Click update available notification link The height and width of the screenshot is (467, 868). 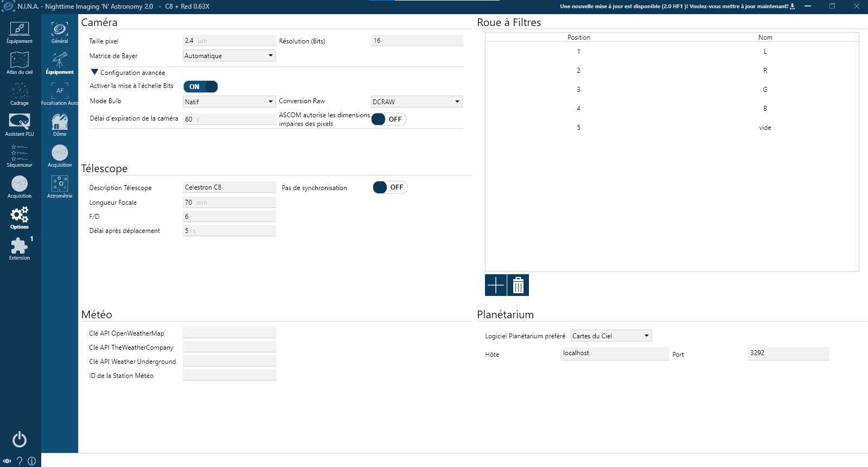pyautogui.click(x=674, y=7)
